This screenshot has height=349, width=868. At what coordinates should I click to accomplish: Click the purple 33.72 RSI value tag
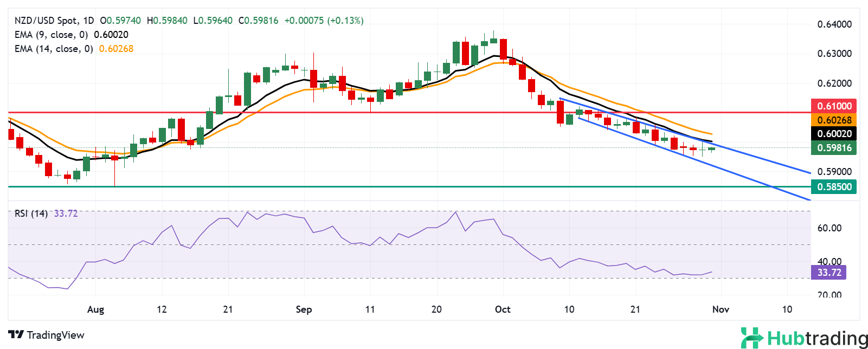click(829, 272)
